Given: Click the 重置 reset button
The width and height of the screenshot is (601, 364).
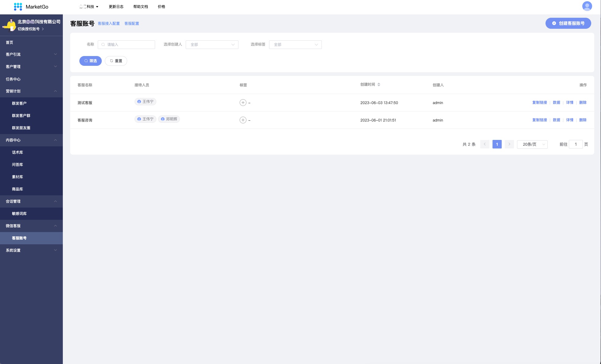Looking at the screenshot, I should pyautogui.click(x=116, y=61).
